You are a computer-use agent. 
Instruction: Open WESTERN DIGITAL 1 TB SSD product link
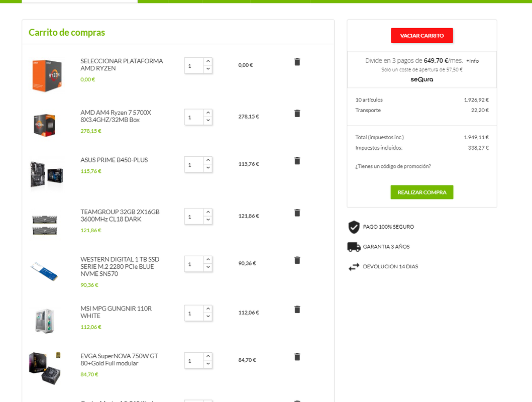120,267
